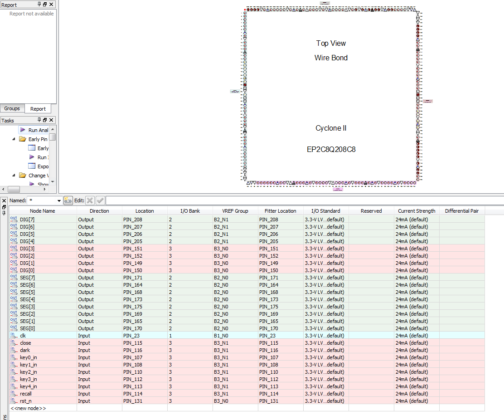Select the SEG[0] output pin icon
Viewport: 504px width, 420px height.
pos(14,328)
